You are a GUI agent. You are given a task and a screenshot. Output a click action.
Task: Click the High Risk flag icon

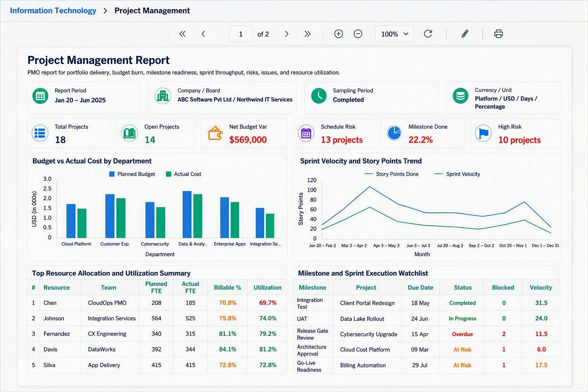[483, 133]
